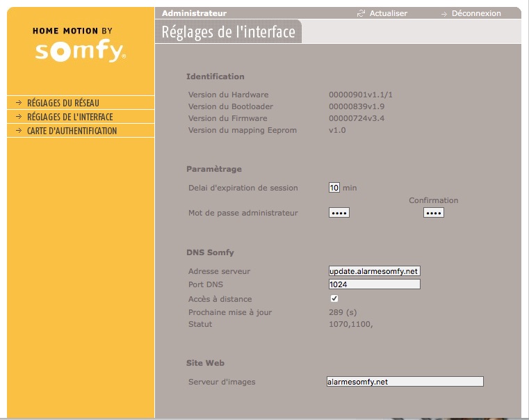This screenshot has height=420, width=529.
Task: Click the DNS Somfy section heading
Action: (210, 252)
